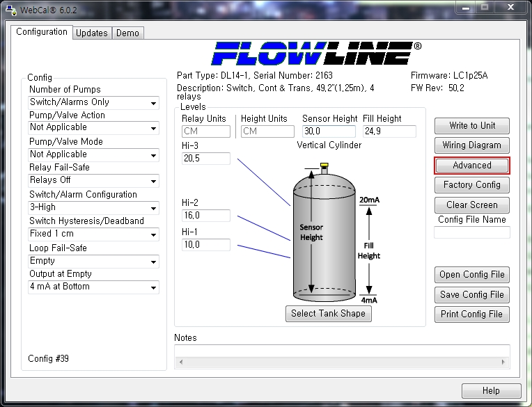Click the Hi-3 level input field
532x407 pixels.
(205, 159)
